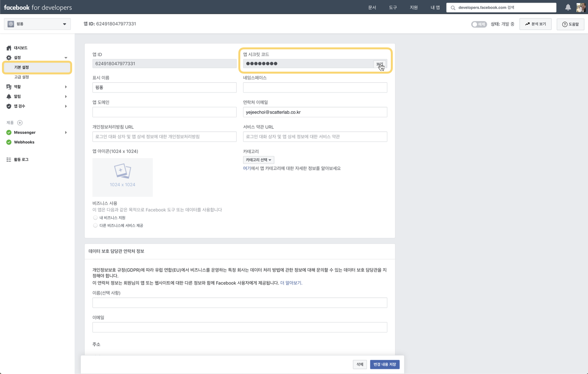Viewport: 588px width, 374px height.
Task: Open the notifications bell icon
Action: pos(568,7)
